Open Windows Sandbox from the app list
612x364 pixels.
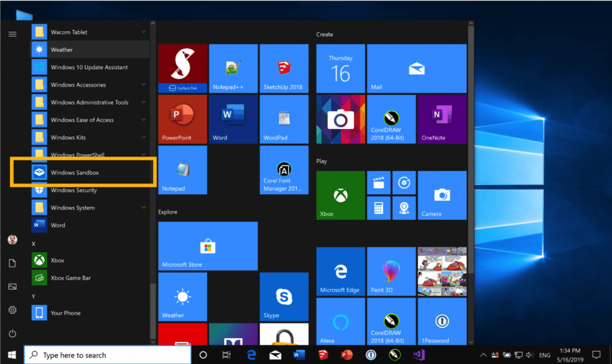coord(90,173)
